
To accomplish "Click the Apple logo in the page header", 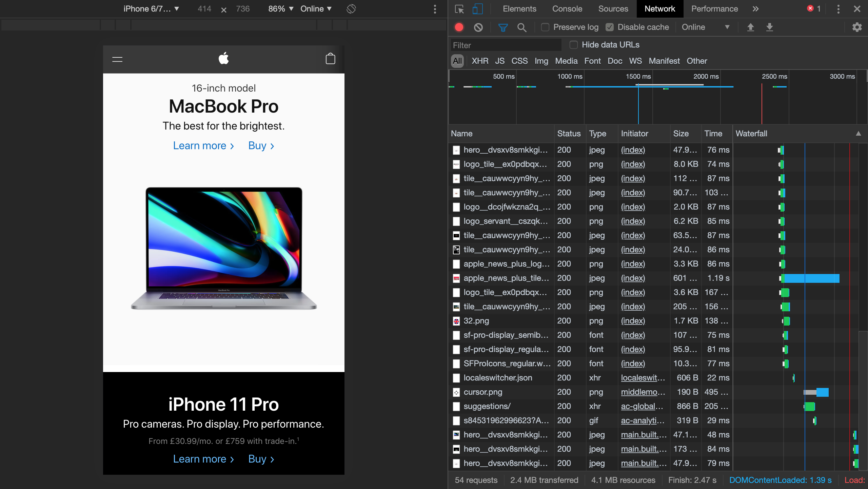I will point(224,58).
